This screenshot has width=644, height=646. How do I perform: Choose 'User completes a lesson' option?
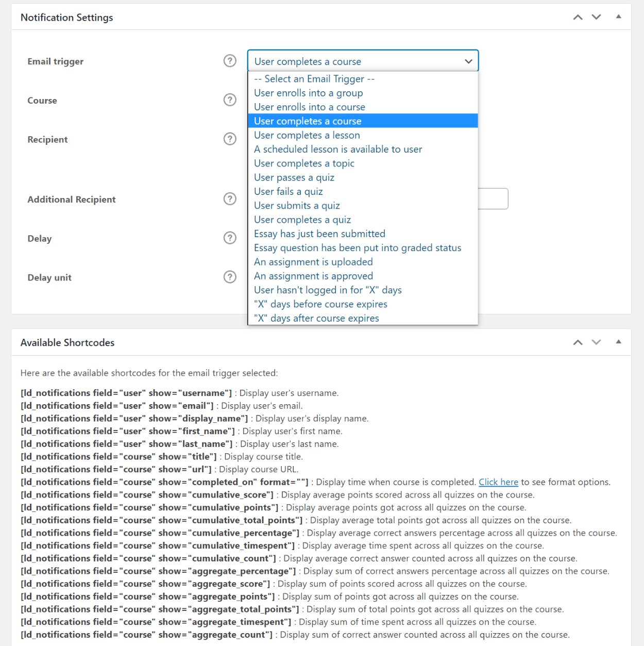pyautogui.click(x=363, y=135)
